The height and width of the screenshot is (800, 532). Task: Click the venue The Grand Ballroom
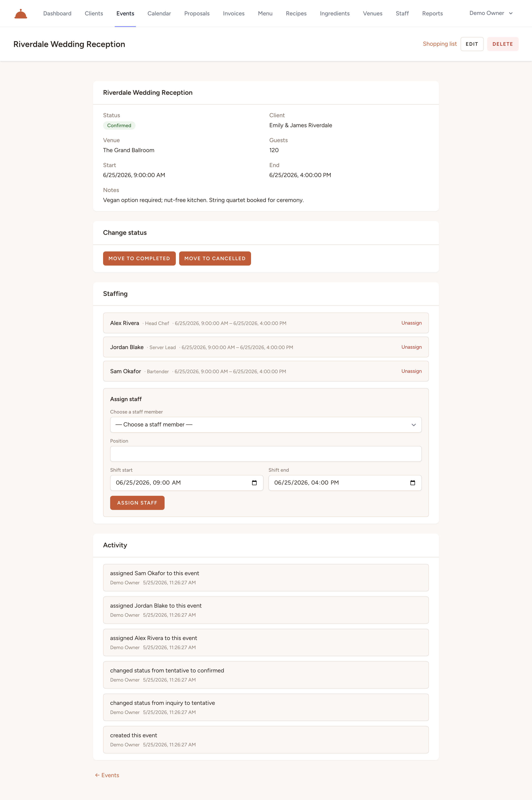(129, 150)
